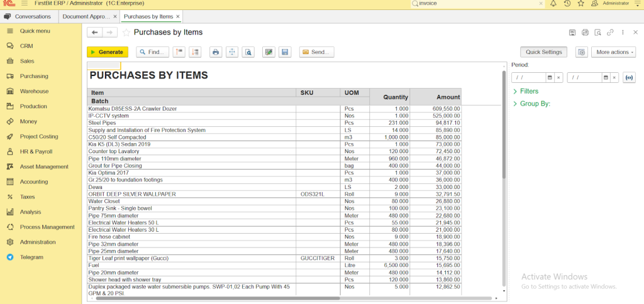Click the user profile icon beside Administrator

[594, 3]
